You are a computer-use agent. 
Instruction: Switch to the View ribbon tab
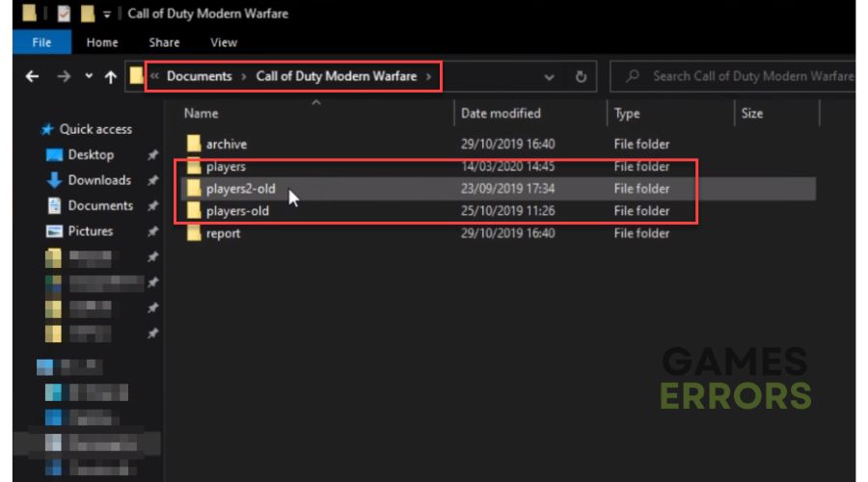pos(224,42)
